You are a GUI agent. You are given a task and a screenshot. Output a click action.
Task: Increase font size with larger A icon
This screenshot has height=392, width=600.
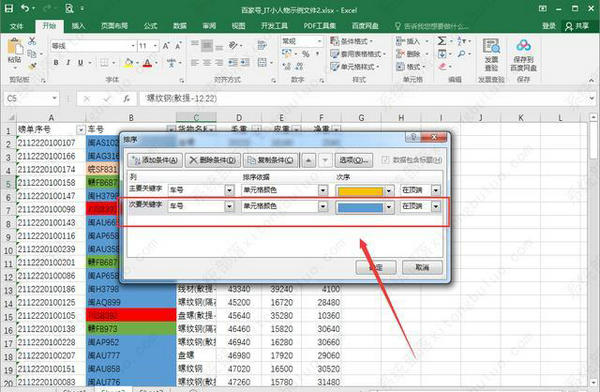tap(166, 46)
